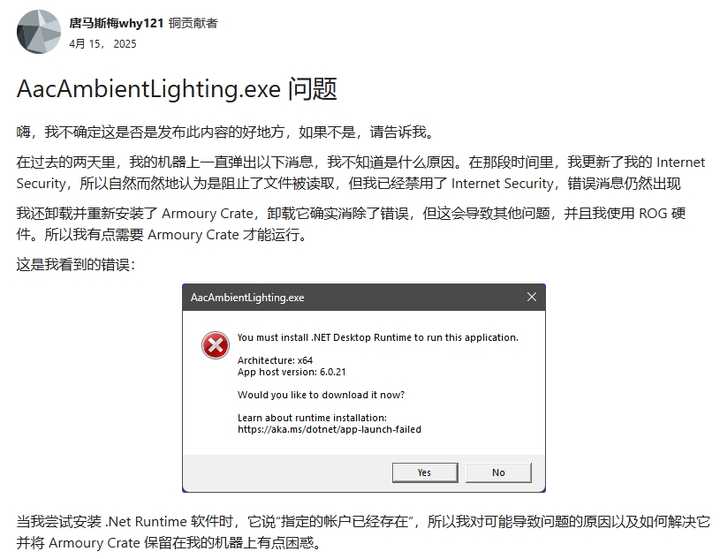720x559 pixels.
Task: Open the username 唐马斯梅why121 profile link
Action: click(x=117, y=23)
